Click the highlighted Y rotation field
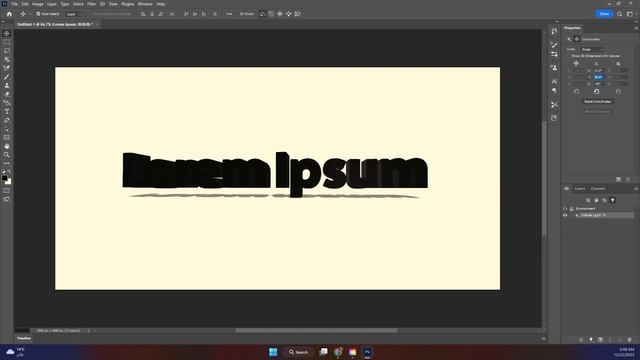 pos(598,77)
